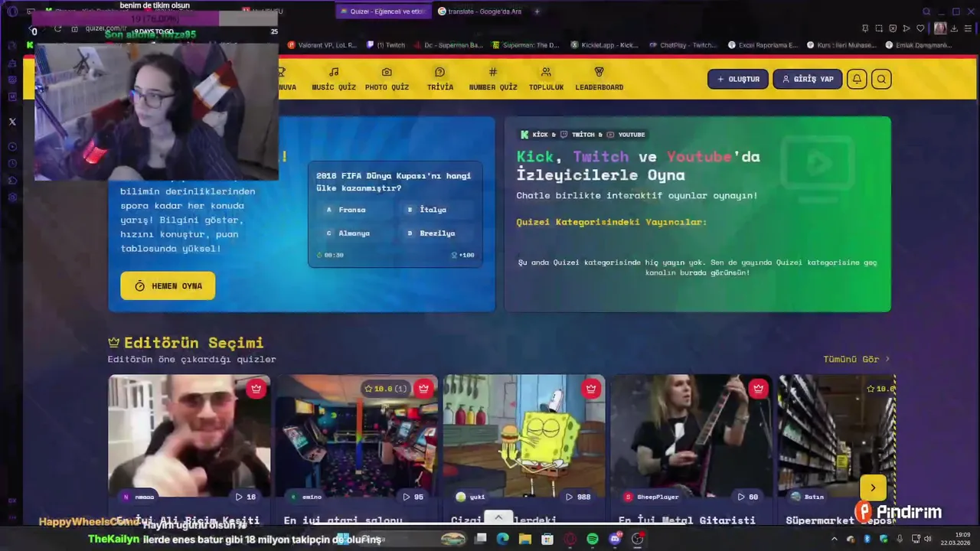Open the Photo Quiz section
Viewport: 980px width, 551px height.
(387, 79)
